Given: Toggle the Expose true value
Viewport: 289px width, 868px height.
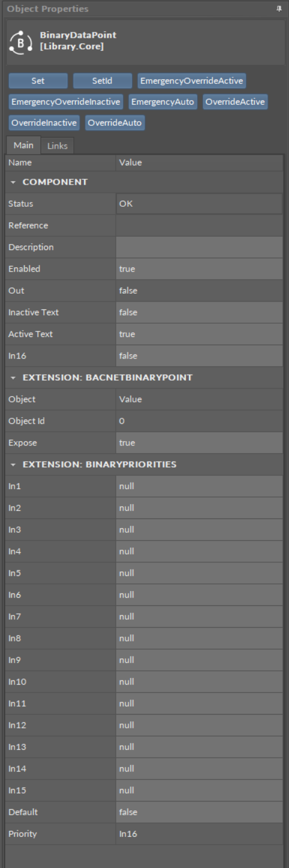Looking at the screenshot, I should point(199,443).
